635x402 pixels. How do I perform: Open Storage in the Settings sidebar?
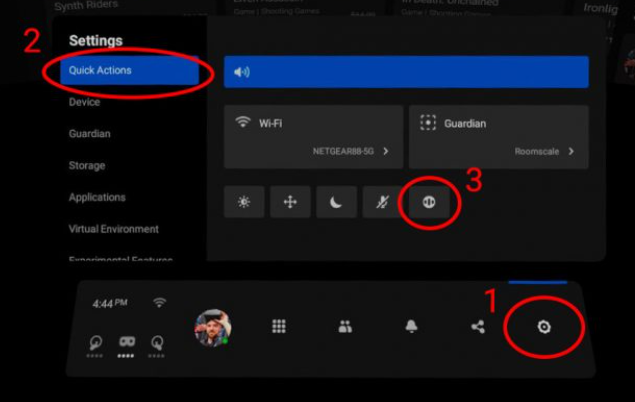[87, 165]
